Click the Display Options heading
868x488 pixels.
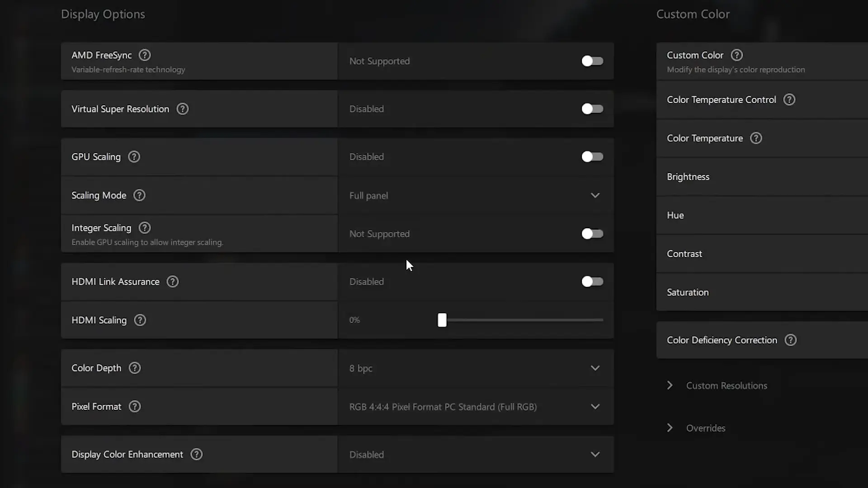coord(103,14)
